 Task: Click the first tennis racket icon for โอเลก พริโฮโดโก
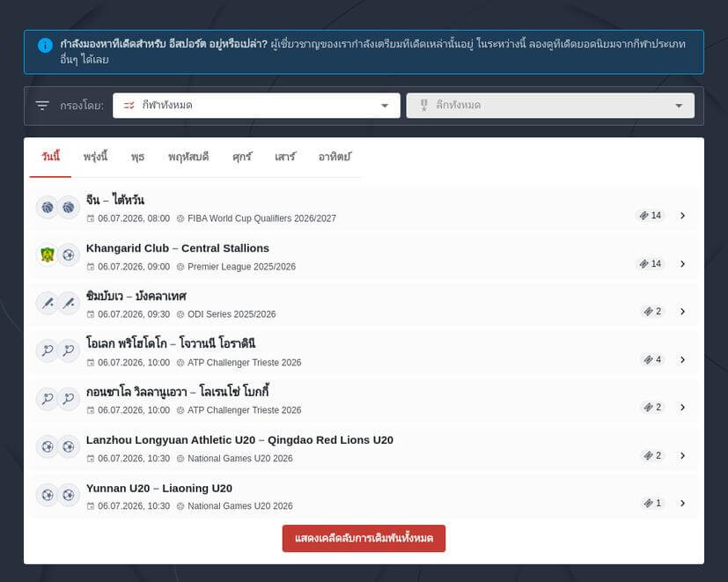[48, 350]
